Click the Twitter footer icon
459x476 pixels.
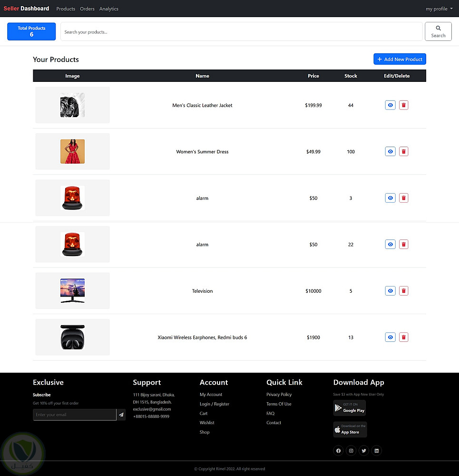coord(364,451)
